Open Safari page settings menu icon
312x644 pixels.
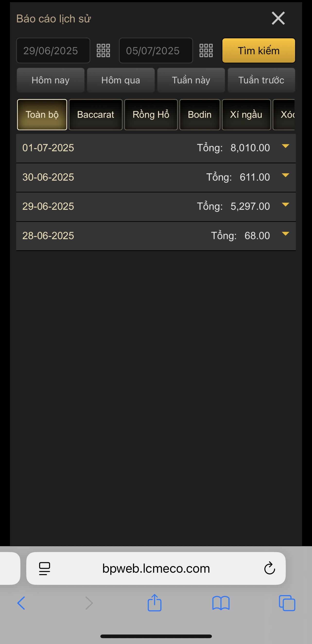45,568
